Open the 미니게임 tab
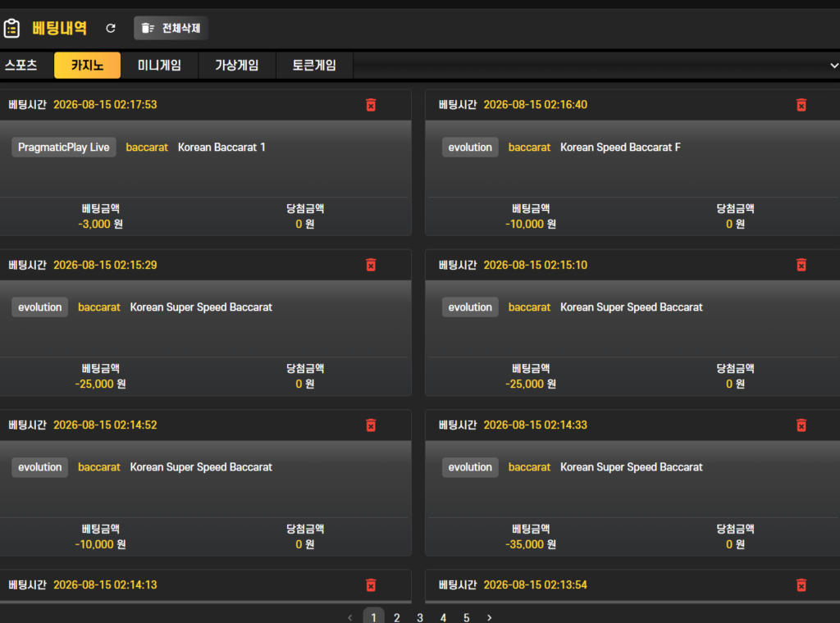Image resolution: width=840 pixels, height=623 pixels. pyautogui.click(x=159, y=66)
